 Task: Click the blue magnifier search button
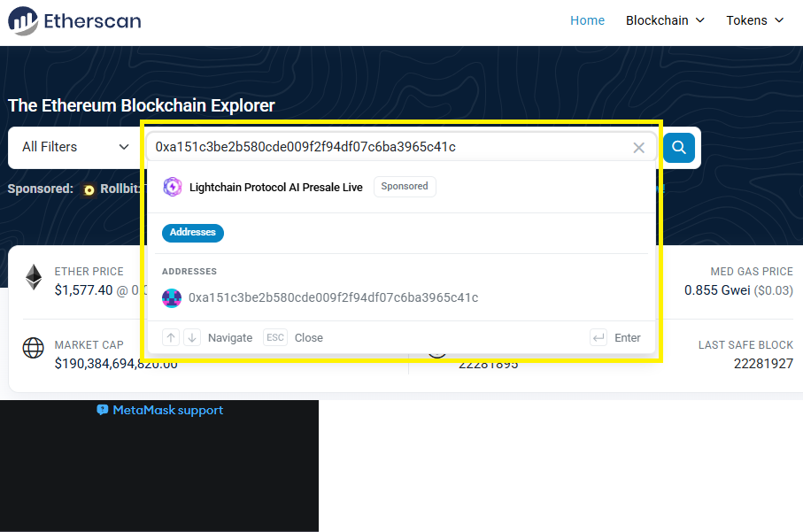coord(679,148)
